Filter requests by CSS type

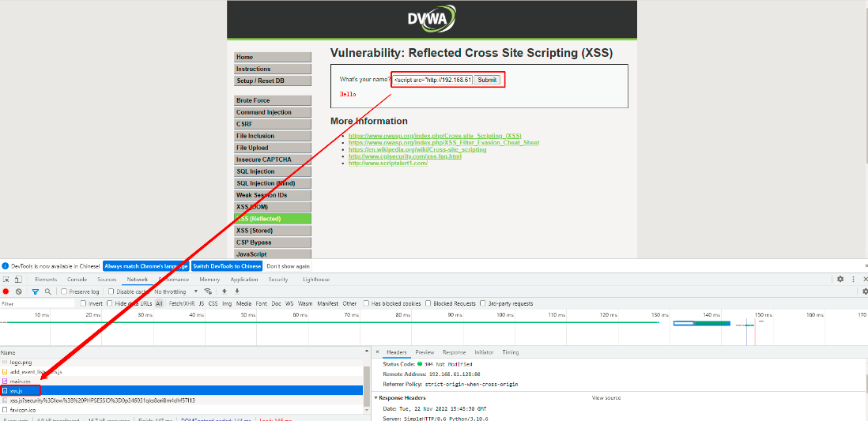pos(213,303)
